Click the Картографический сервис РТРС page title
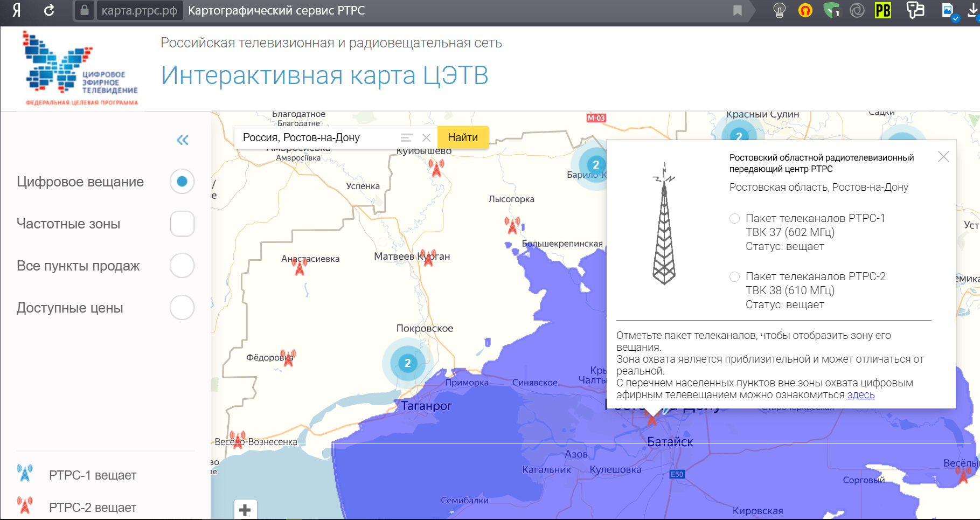 (276, 10)
